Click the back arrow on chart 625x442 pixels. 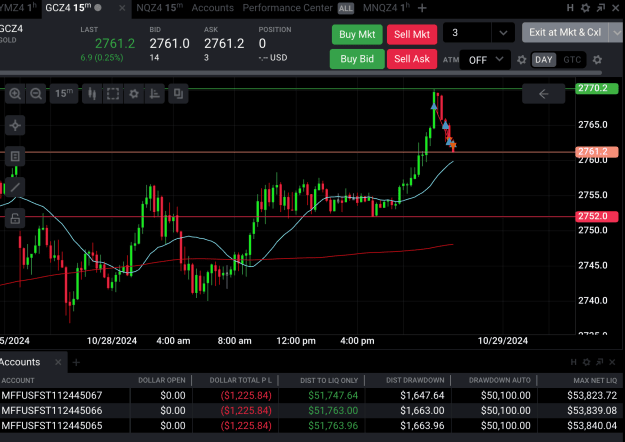[x=543, y=94]
